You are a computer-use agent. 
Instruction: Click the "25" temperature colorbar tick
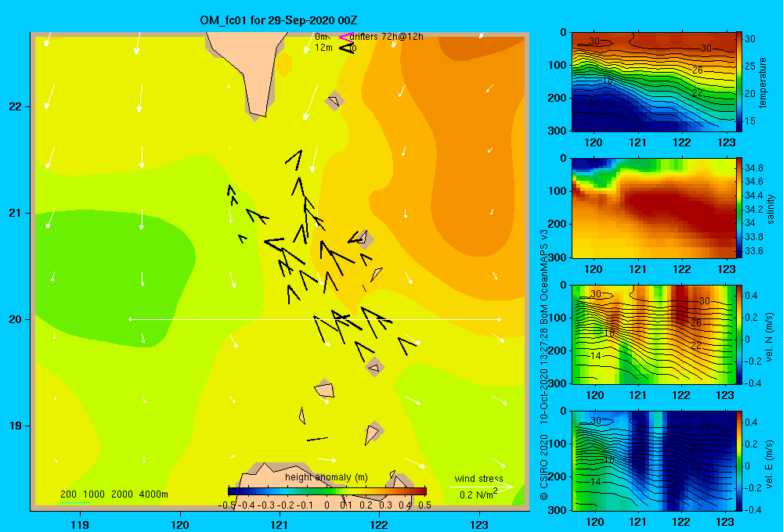click(x=750, y=66)
